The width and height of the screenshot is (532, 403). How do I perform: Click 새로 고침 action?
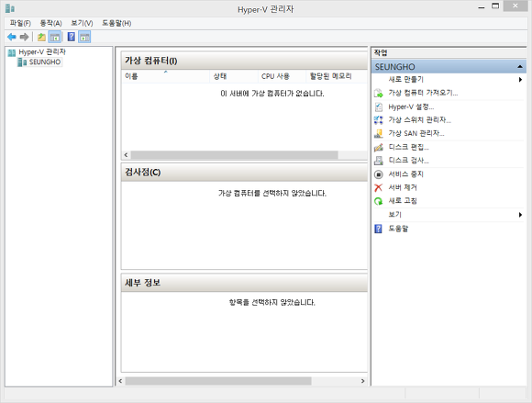point(403,201)
